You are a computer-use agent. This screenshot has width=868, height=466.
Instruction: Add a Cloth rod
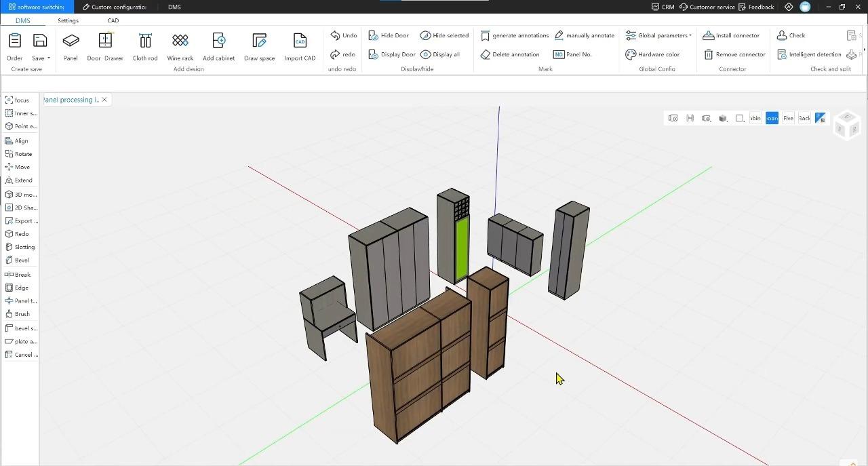(145, 46)
